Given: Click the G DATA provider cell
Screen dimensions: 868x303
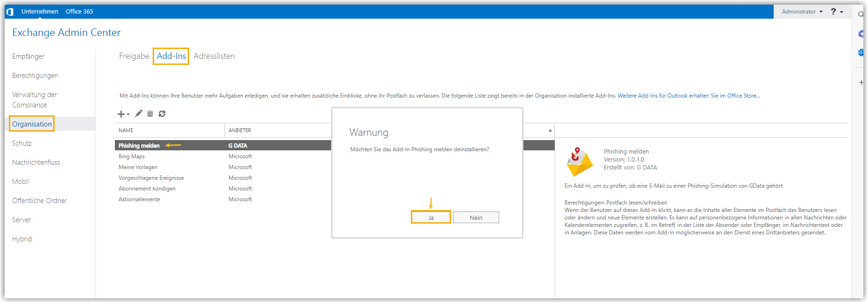Looking at the screenshot, I should tap(238, 146).
